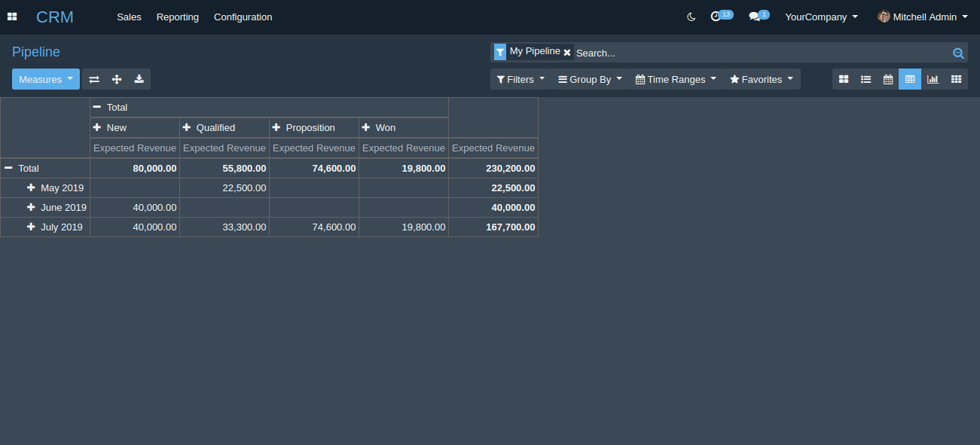Open the Calendar view
The image size is (980, 445).
888,79
